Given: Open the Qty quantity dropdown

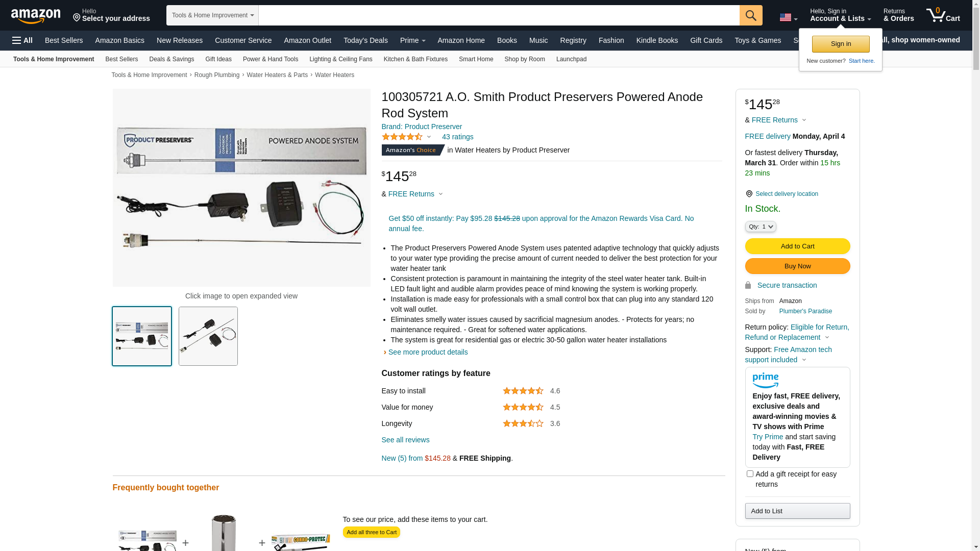Looking at the screenshot, I should click(760, 227).
